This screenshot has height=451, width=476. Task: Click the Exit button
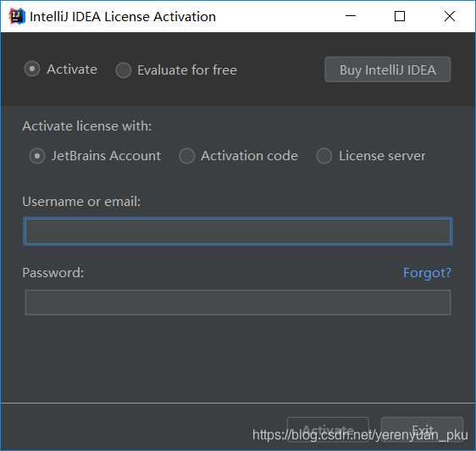pos(422,430)
